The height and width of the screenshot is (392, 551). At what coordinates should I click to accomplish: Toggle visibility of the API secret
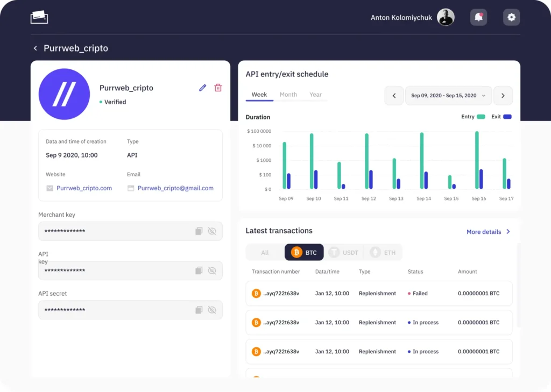pos(212,310)
